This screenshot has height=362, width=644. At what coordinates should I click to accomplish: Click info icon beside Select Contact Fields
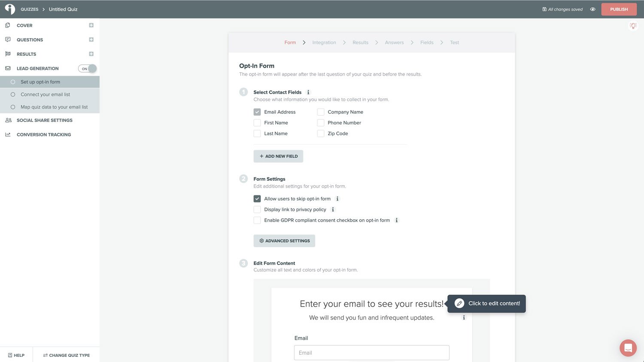308,92
